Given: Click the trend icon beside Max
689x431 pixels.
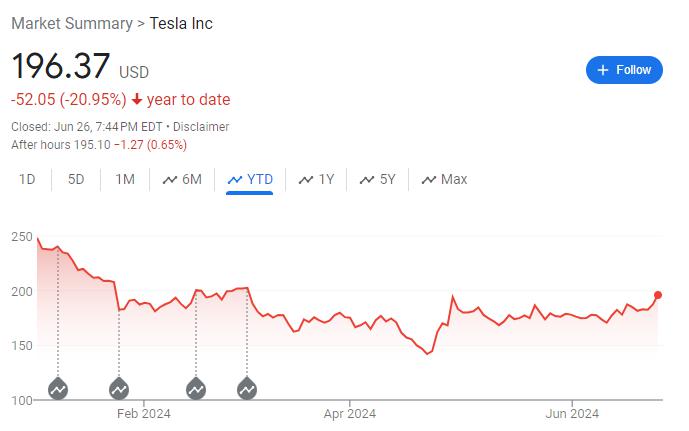Looking at the screenshot, I should 429,180.
